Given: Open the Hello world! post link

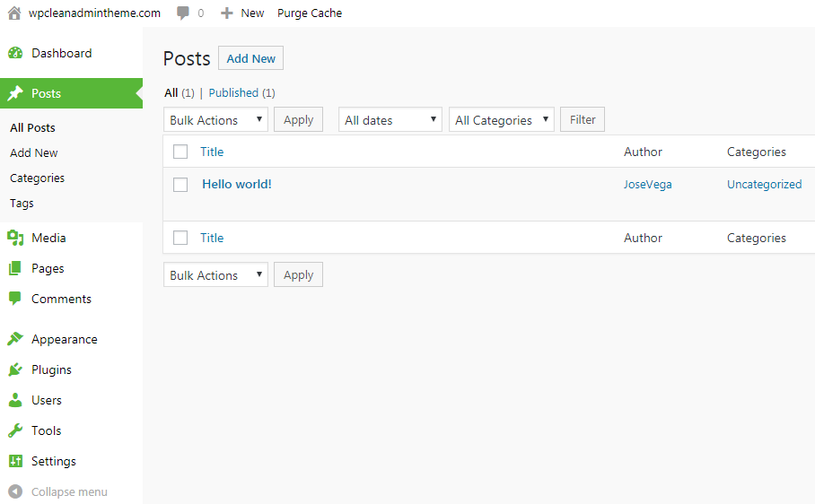Looking at the screenshot, I should 237,184.
